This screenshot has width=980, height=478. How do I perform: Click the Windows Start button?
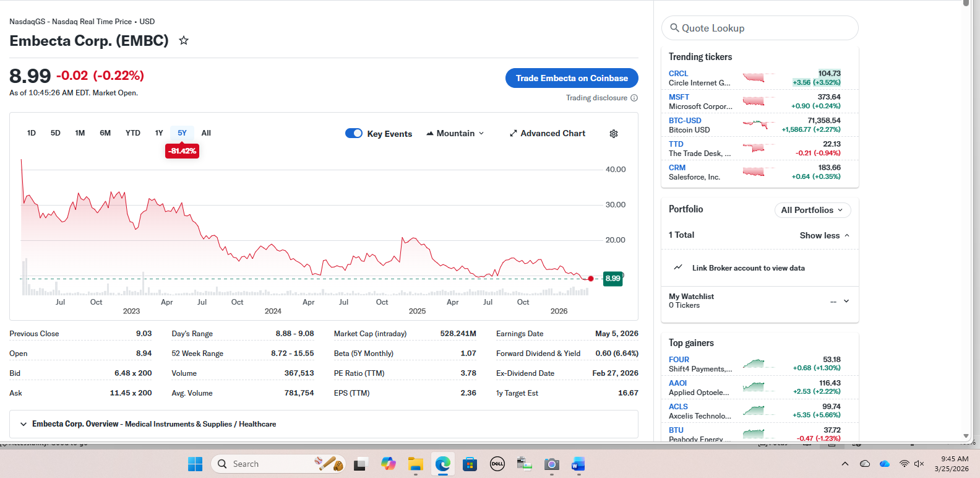(x=195, y=464)
